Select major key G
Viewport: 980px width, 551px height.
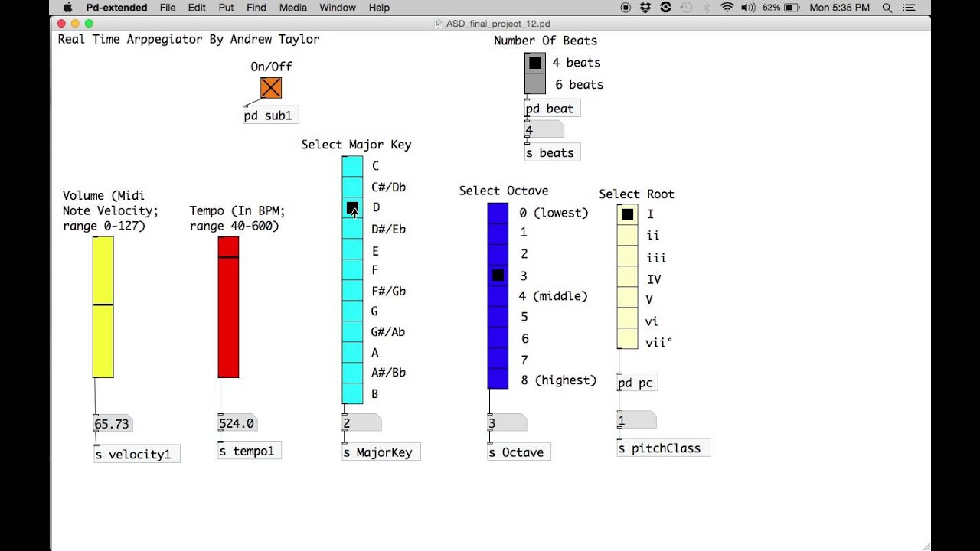click(x=352, y=311)
